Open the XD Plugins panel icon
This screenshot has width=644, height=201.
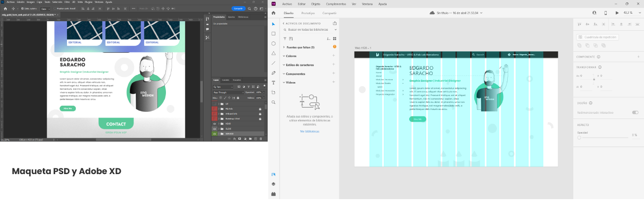pyautogui.click(x=273, y=193)
